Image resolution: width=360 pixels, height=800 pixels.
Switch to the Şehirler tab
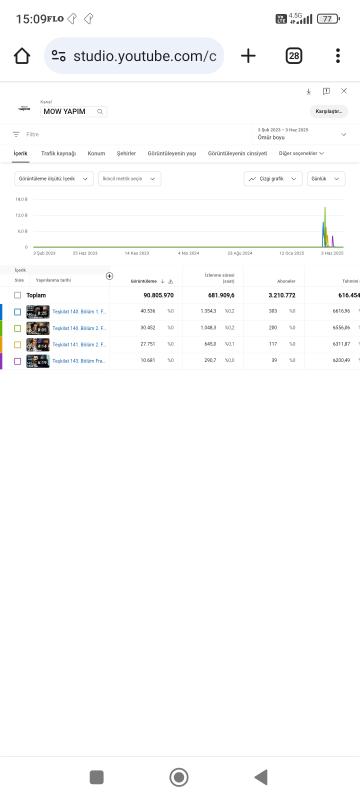pyautogui.click(x=126, y=154)
